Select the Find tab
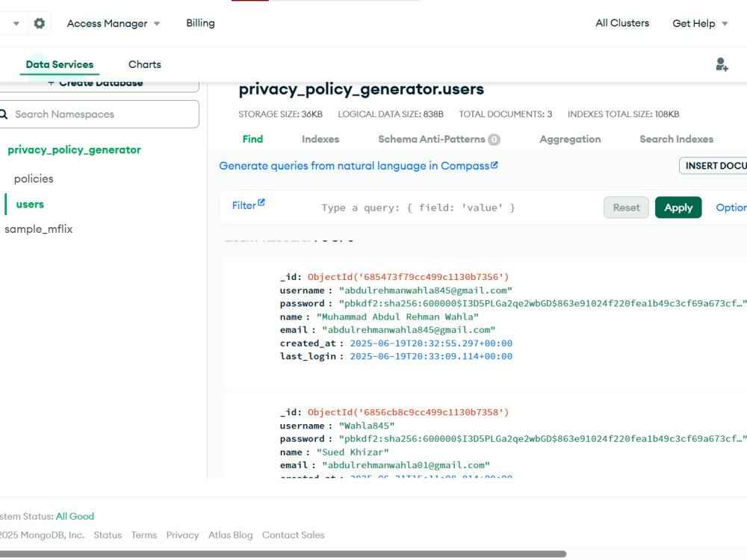 coord(252,139)
